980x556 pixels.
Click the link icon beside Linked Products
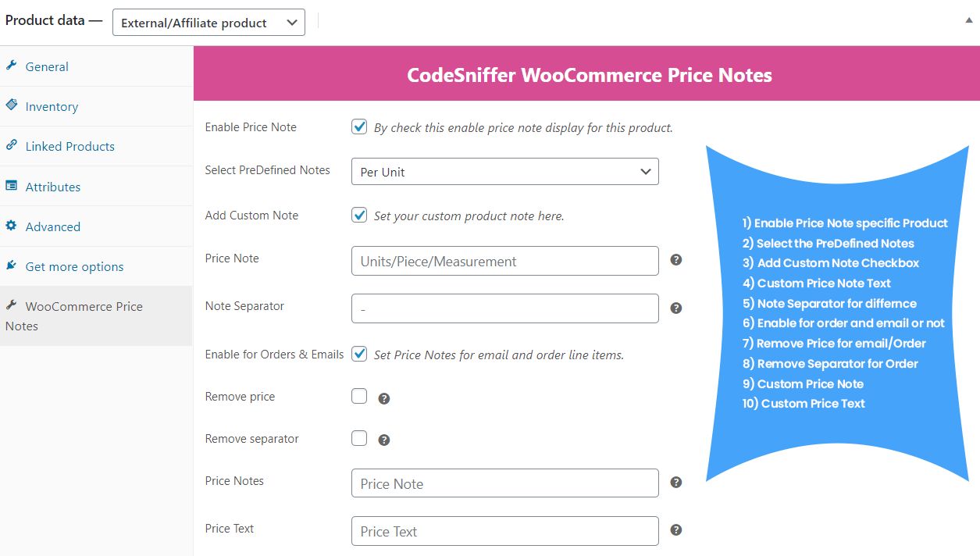12,145
